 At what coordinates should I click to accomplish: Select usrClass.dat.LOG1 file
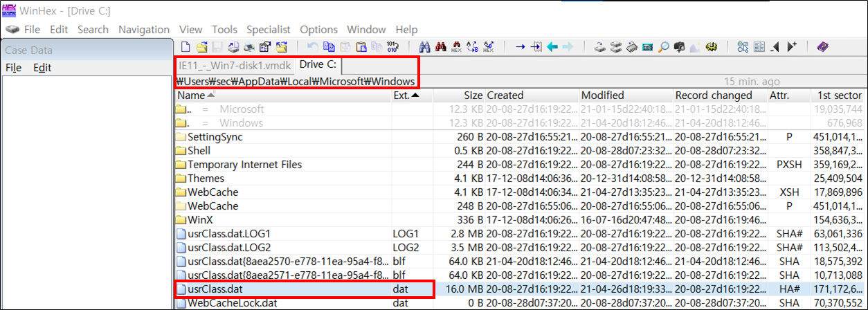click(x=519, y=233)
